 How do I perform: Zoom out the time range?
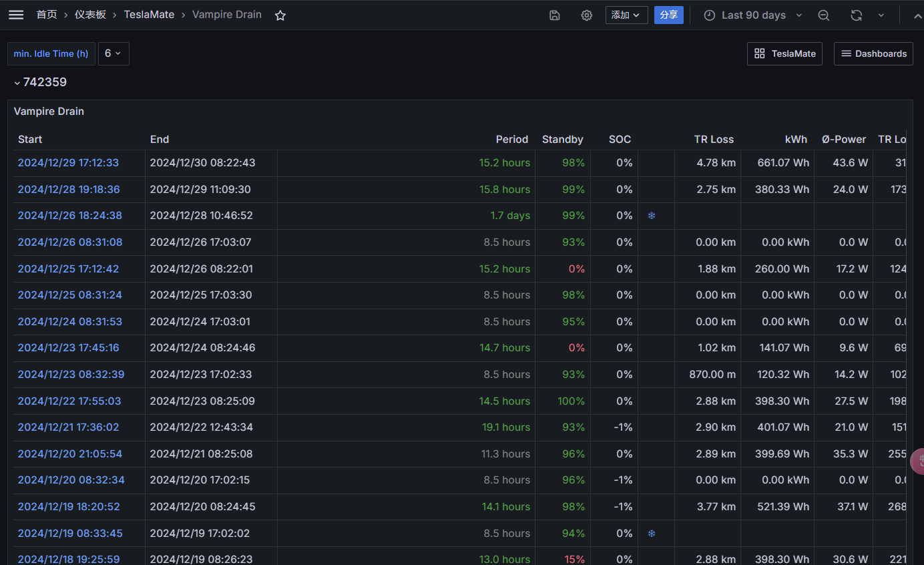click(824, 15)
